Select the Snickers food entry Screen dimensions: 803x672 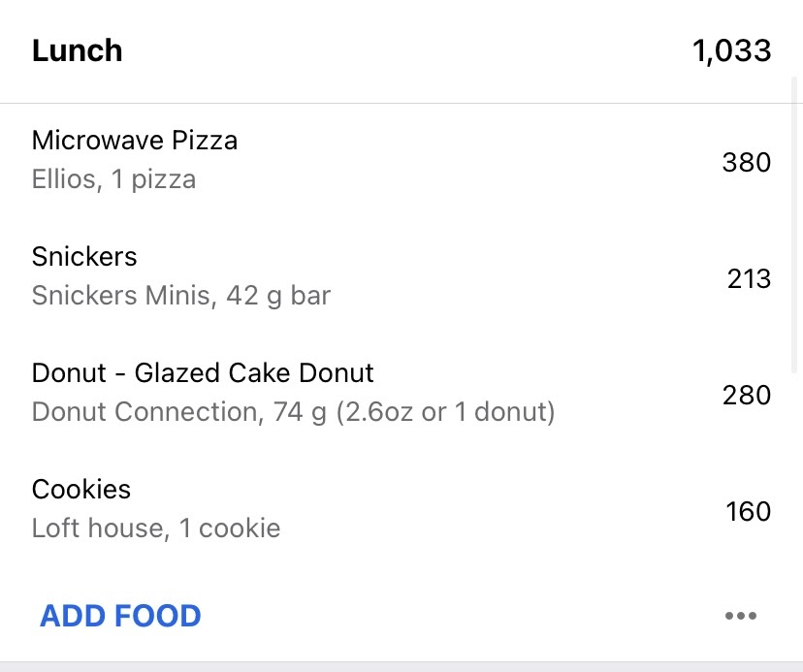pos(401,276)
